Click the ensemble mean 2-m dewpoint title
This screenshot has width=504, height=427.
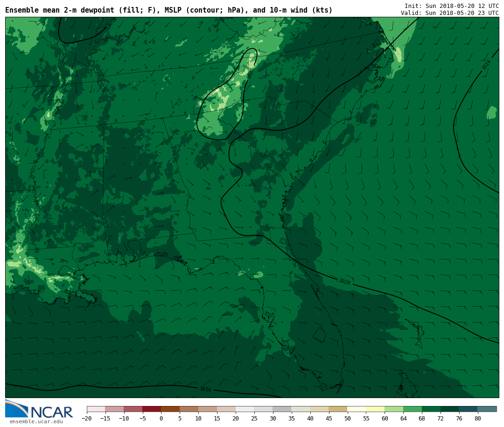(169, 10)
